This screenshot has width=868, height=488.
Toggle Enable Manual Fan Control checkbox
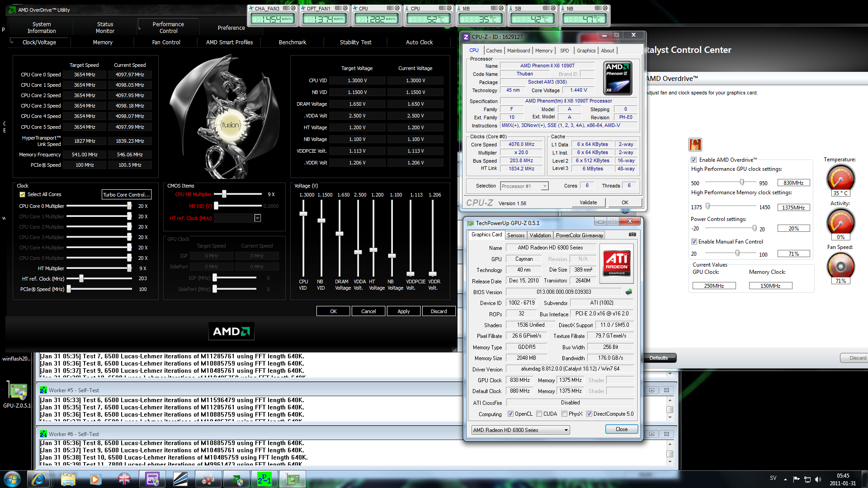click(693, 242)
